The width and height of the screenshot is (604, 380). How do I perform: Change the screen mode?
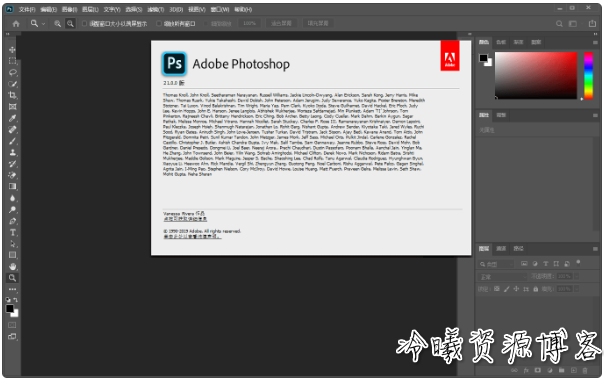[12, 336]
